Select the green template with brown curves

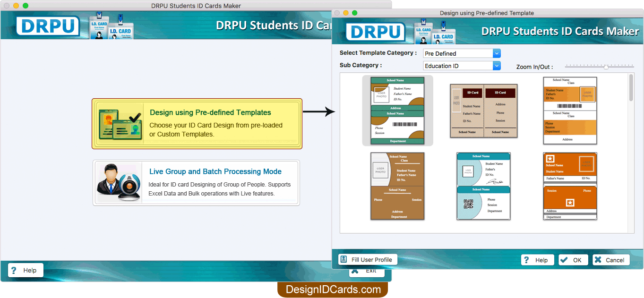click(x=397, y=111)
